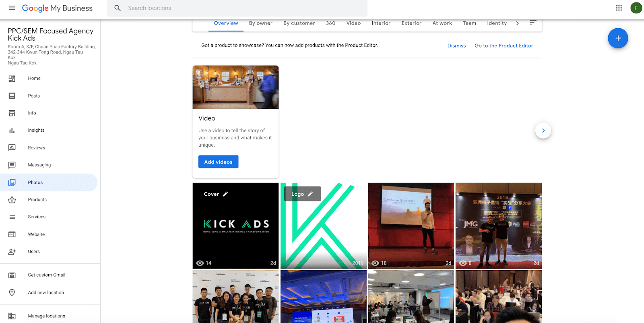Open the green K logo photo
The image size is (644, 323).
click(x=324, y=226)
